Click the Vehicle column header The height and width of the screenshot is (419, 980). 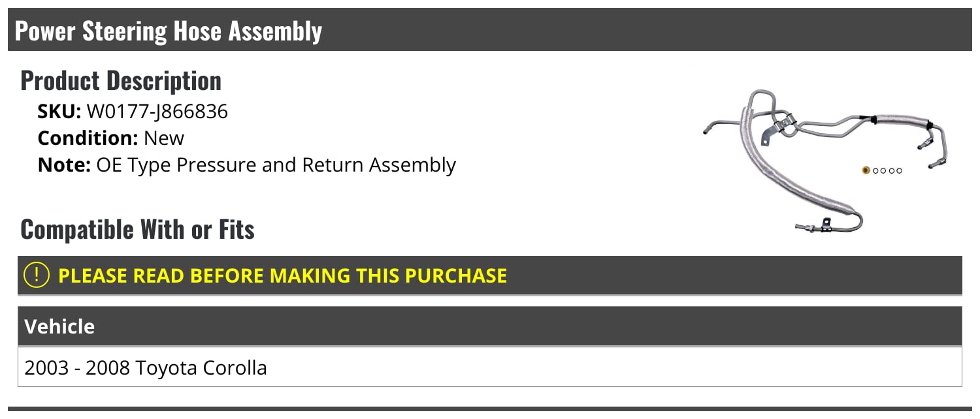tap(59, 326)
